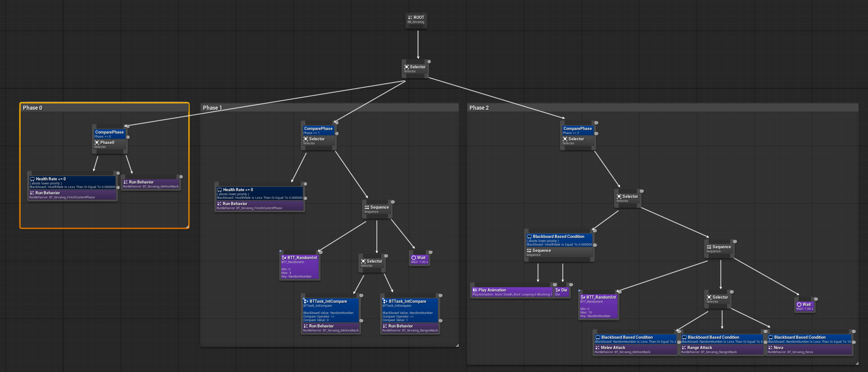Viewport: 868px width, 372px height.
Task: Click the Health Rate decorator icon in Phase 0
Action: tap(32, 179)
